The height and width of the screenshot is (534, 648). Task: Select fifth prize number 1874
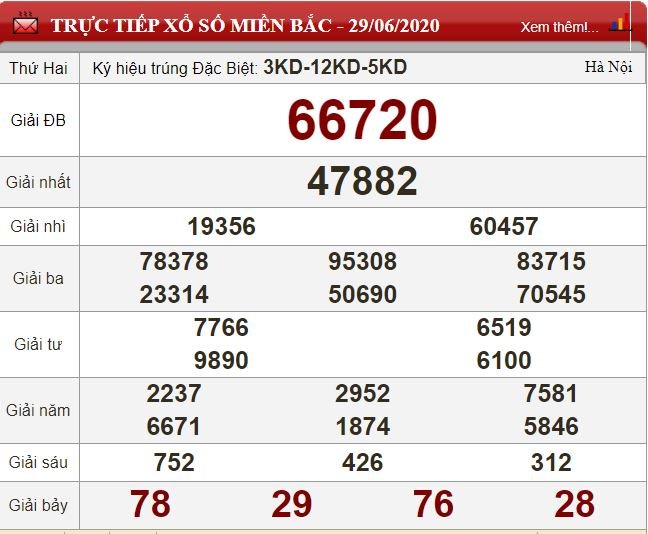[x=362, y=426]
